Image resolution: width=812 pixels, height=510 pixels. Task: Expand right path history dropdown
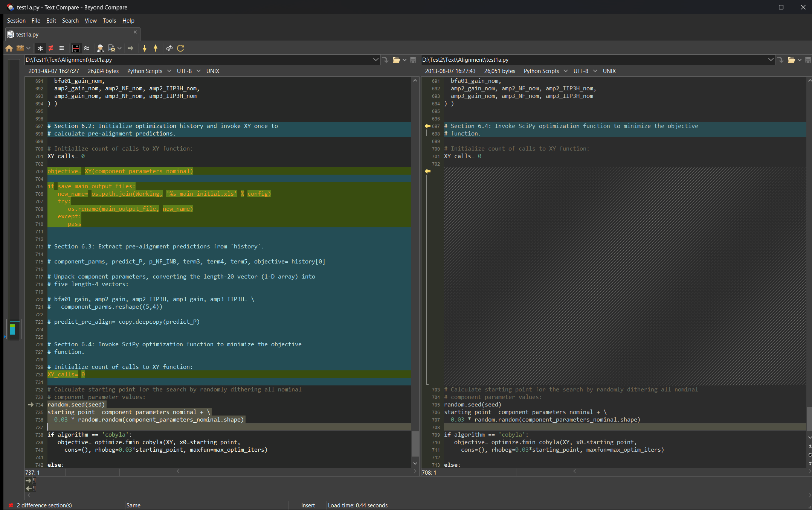771,60
